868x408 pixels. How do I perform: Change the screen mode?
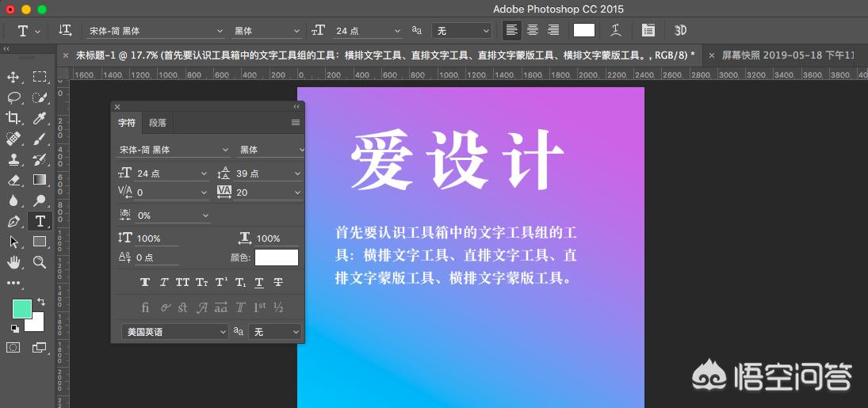[x=40, y=348]
